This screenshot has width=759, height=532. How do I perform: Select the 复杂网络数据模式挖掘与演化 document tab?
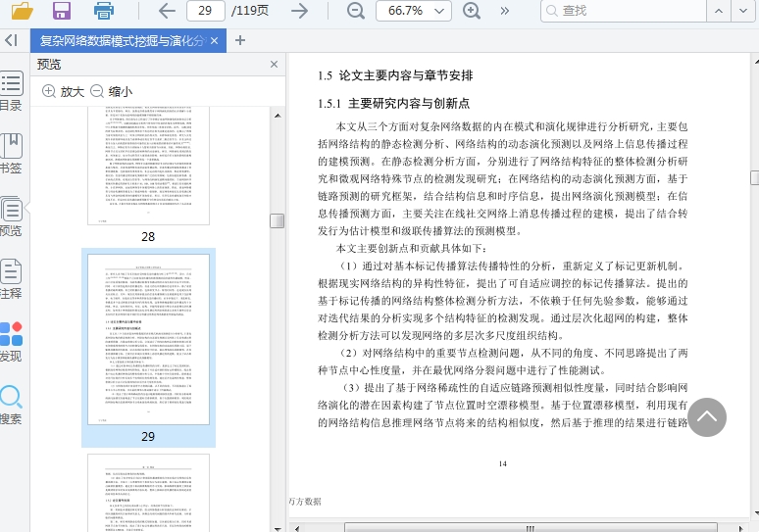[x=128, y=40]
